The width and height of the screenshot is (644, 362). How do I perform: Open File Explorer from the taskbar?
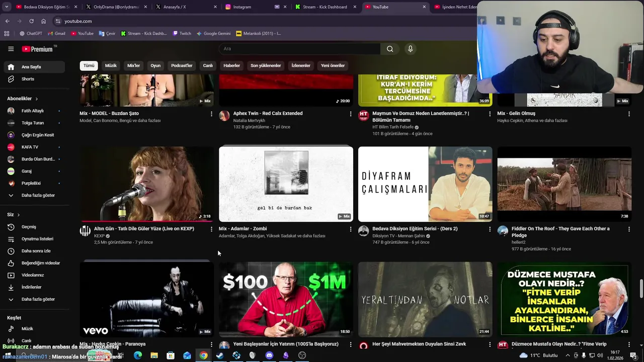pyautogui.click(x=154, y=355)
